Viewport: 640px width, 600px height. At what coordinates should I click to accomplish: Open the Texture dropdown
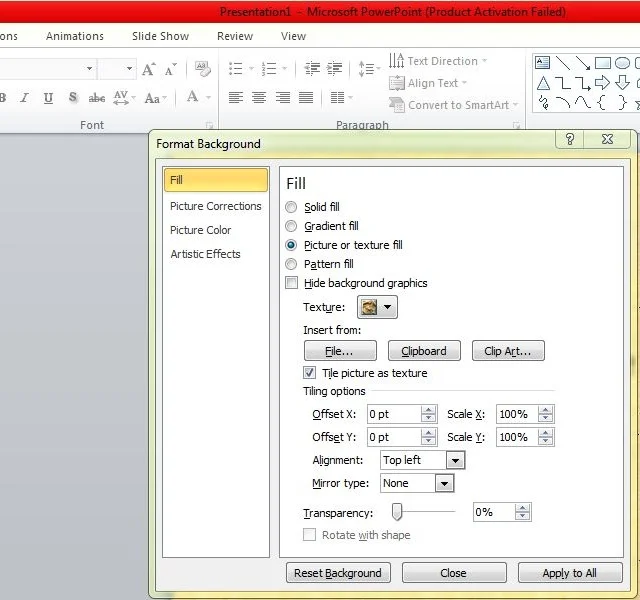[x=378, y=307]
